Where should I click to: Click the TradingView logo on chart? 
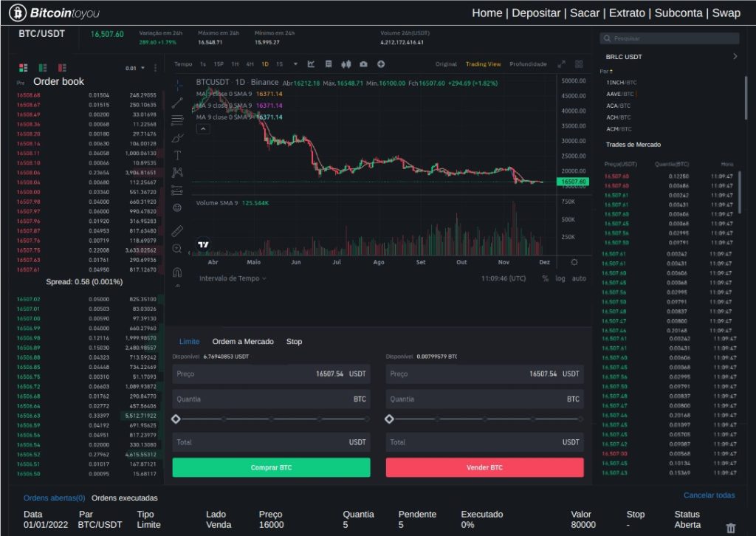(x=204, y=244)
